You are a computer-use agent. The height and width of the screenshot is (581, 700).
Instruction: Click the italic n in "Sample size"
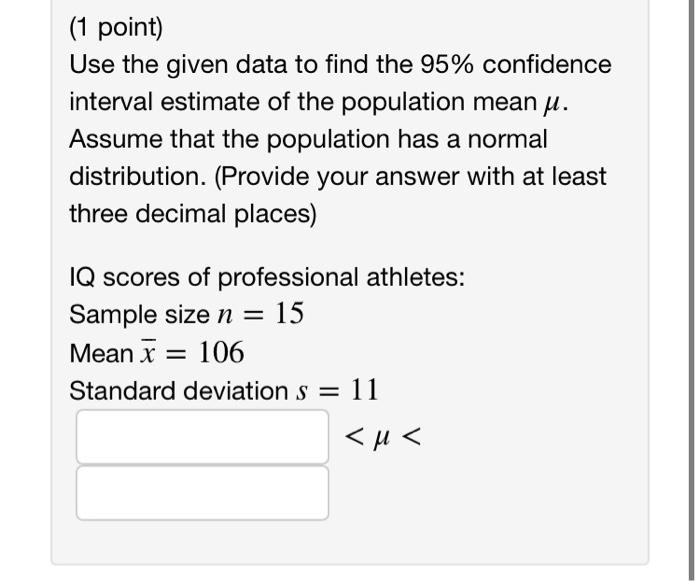225,316
